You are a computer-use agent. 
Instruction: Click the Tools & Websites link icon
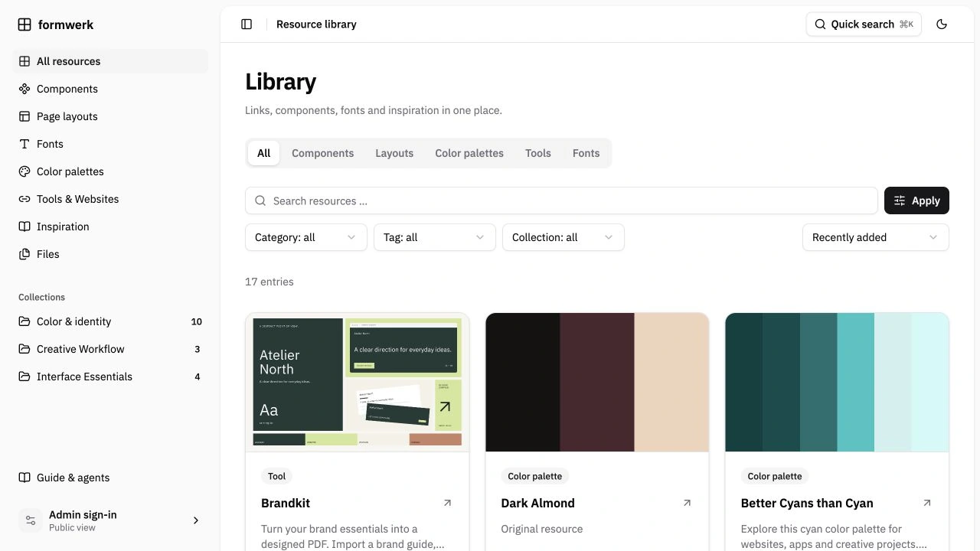click(24, 199)
